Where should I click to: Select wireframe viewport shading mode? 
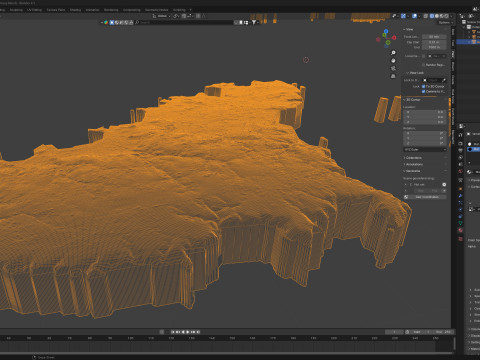click(432, 16)
